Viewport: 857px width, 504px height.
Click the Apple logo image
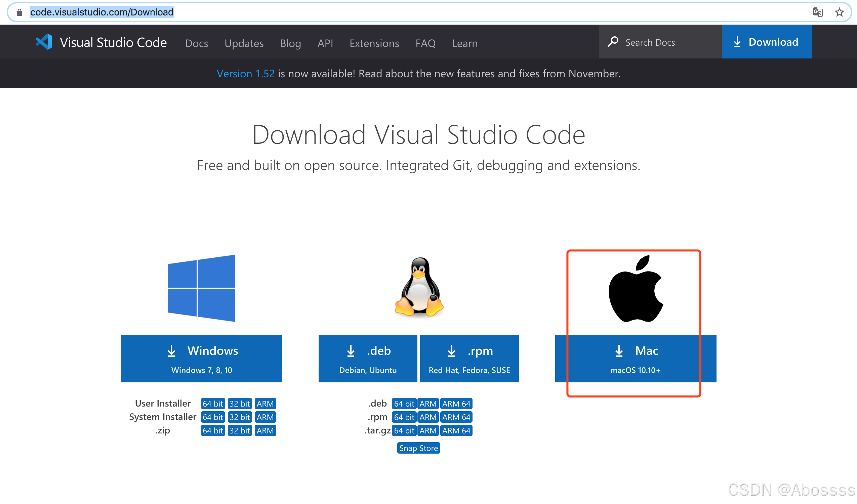pyautogui.click(x=635, y=289)
